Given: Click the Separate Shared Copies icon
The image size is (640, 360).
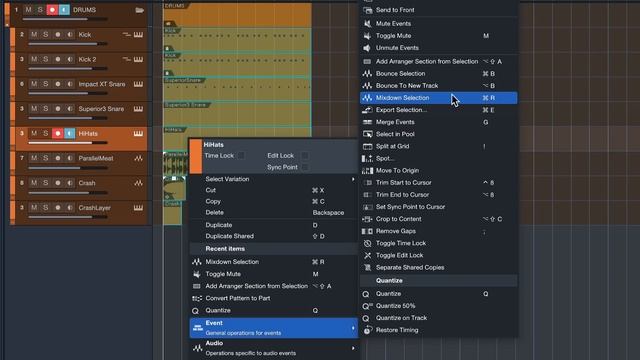Looking at the screenshot, I should 367,268.
